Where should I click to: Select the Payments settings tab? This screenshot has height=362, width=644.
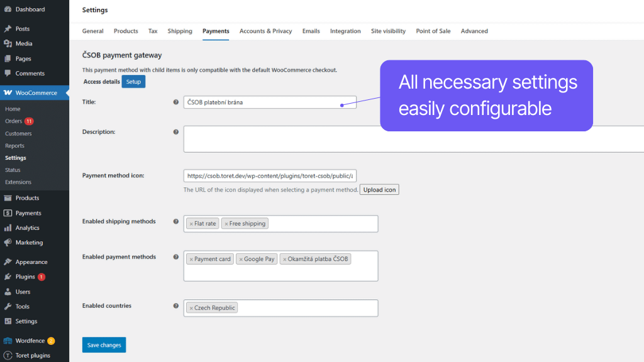(216, 31)
